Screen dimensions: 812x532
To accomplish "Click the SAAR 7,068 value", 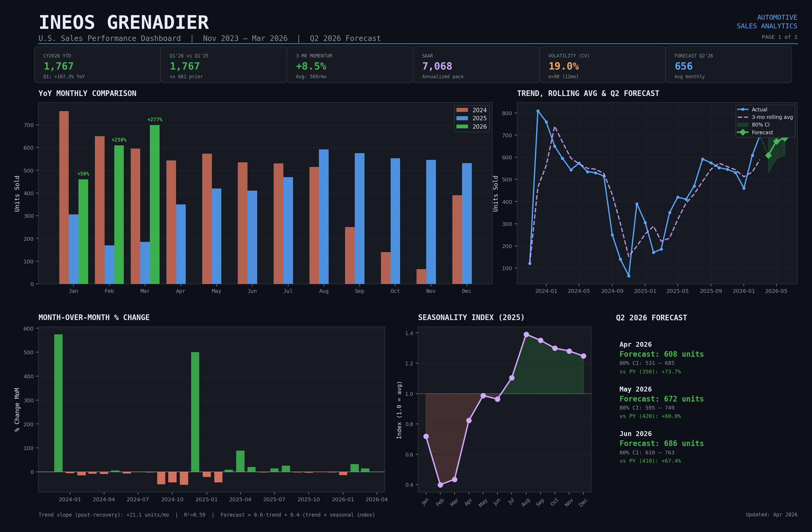I will 437,66.
